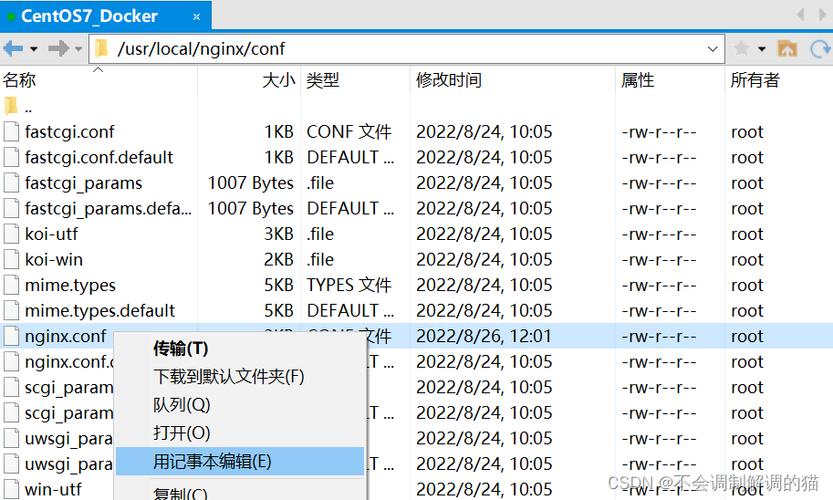This screenshot has width=833, height=500.
Task: Click the forward navigation arrow
Action: [58, 49]
